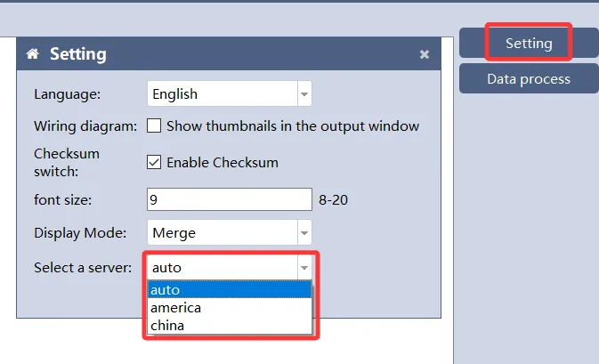The image size is (599, 364).
Task: Uncheck the Enable Checksum checkbox
Action: 154,162
